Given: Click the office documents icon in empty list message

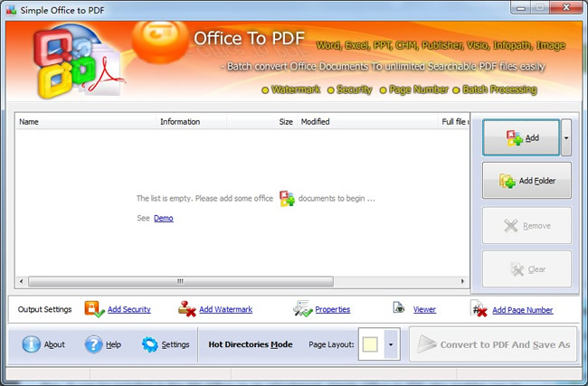Looking at the screenshot, I should pyautogui.click(x=287, y=198).
